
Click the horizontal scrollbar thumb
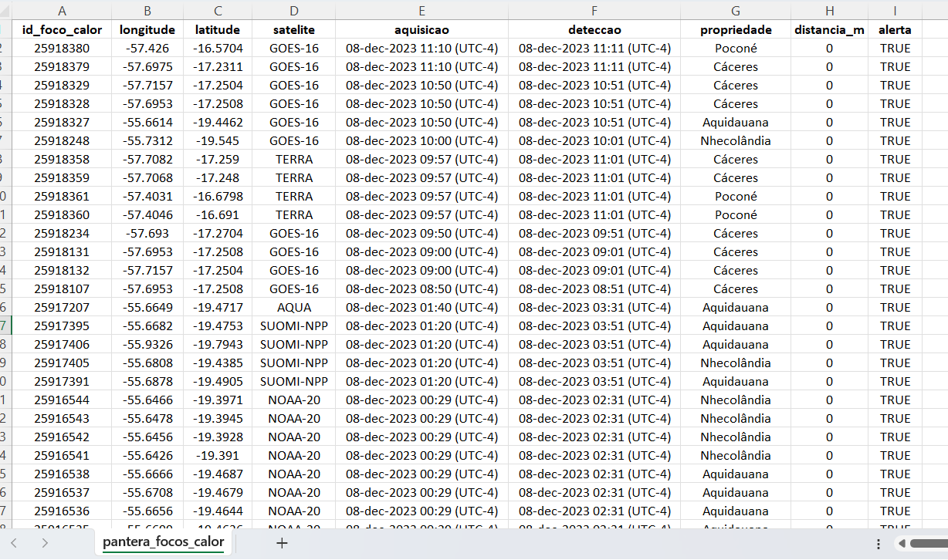929,544
